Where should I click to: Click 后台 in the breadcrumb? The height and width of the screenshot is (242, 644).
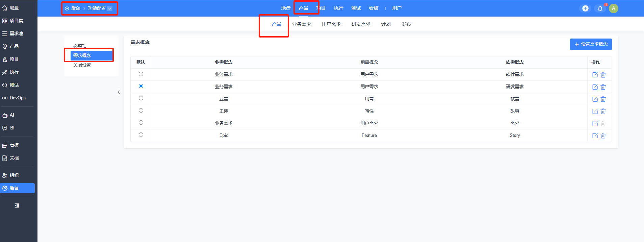(x=76, y=8)
